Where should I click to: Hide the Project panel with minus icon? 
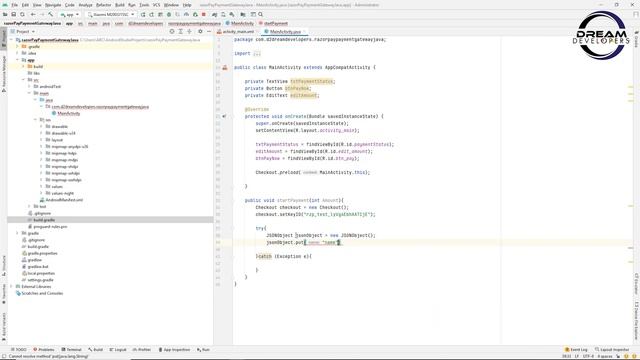click(x=209, y=31)
